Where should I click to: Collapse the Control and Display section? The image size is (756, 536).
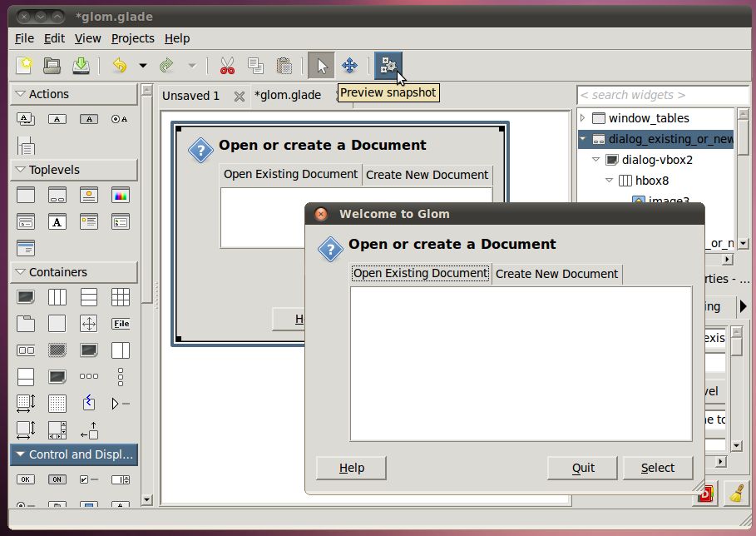[x=20, y=454]
